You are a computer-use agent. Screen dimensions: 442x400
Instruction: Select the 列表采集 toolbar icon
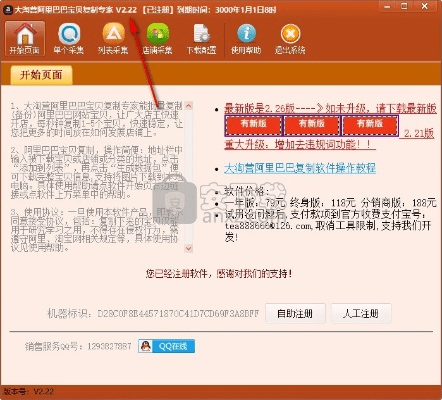pos(113,38)
